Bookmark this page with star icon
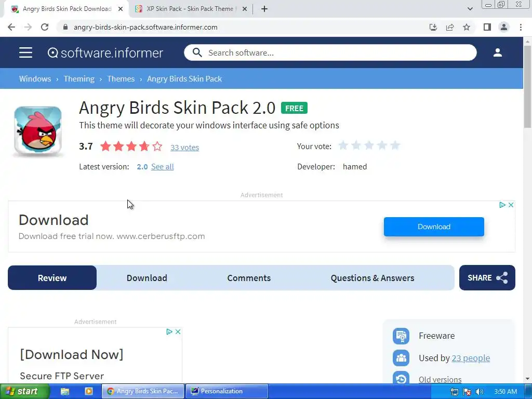532x399 pixels. click(467, 27)
